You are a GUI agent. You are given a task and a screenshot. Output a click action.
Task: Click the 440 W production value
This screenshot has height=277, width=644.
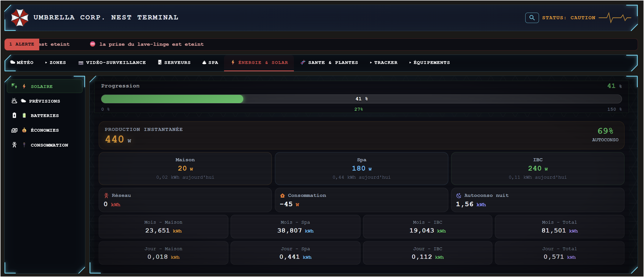pyautogui.click(x=118, y=139)
